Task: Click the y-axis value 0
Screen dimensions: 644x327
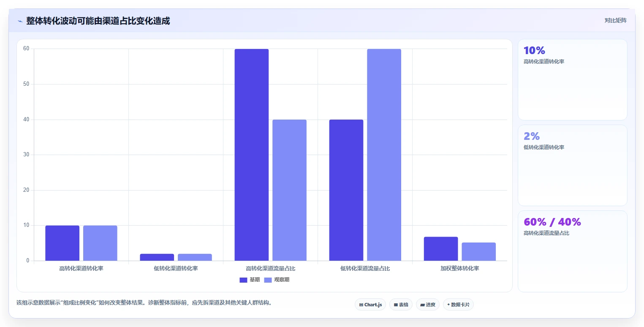Action: pyautogui.click(x=28, y=261)
